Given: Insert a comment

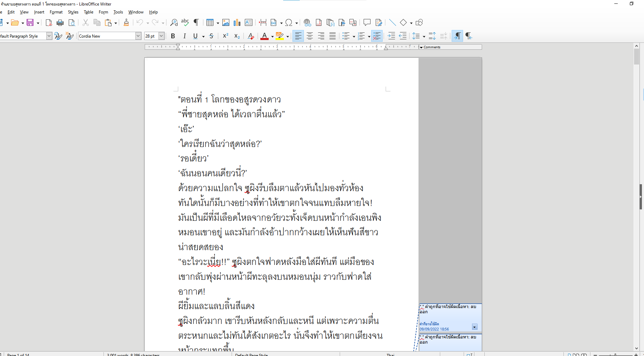Looking at the screenshot, I should click(367, 23).
